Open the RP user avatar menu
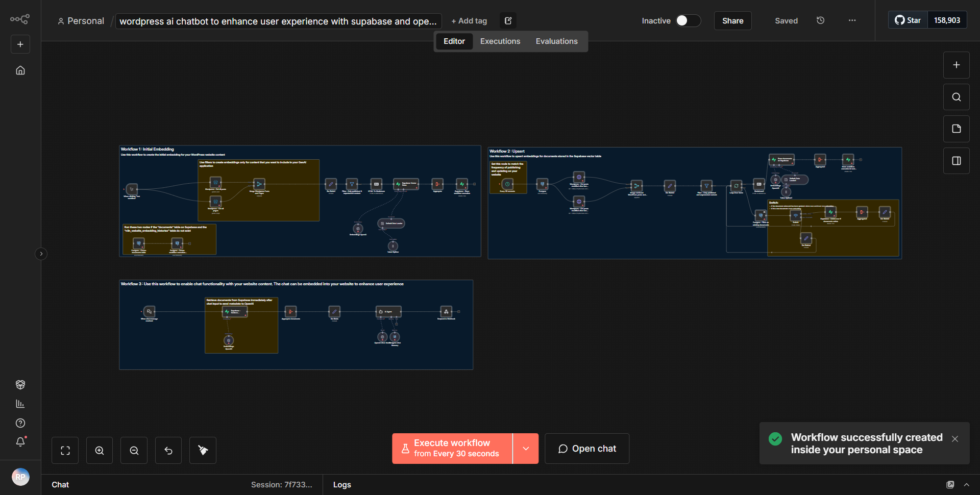Image resolution: width=980 pixels, height=495 pixels. pyautogui.click(x=20, y=477)
